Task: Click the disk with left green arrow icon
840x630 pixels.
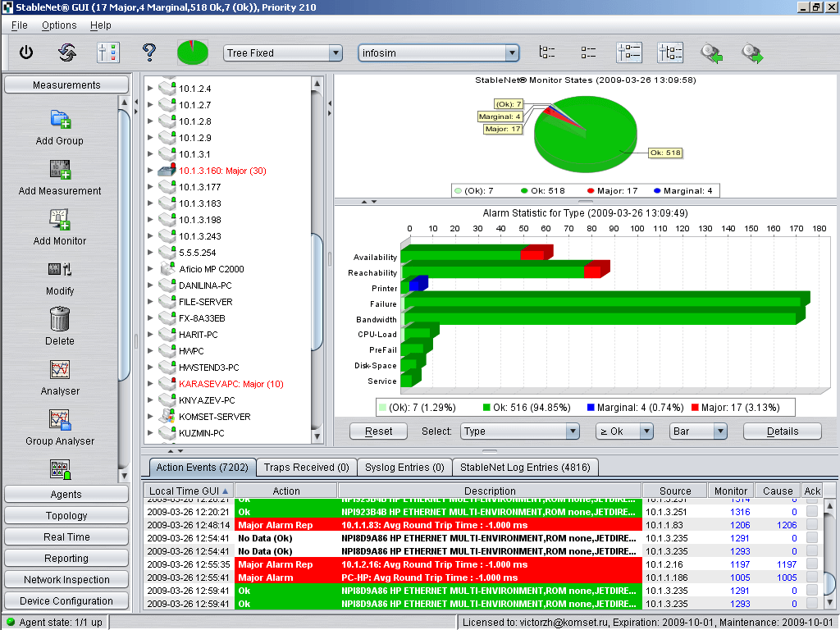Action: pos(711,53)
